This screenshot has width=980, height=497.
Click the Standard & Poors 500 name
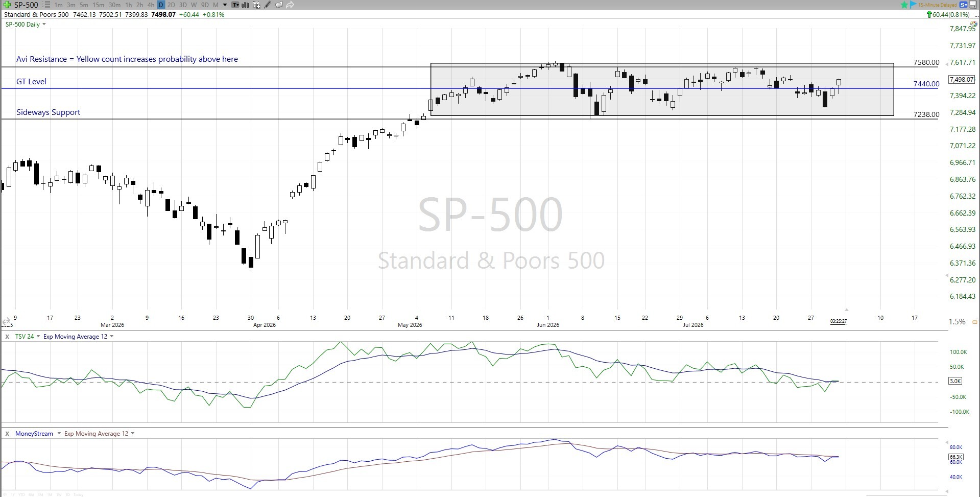tap(36, 15)
